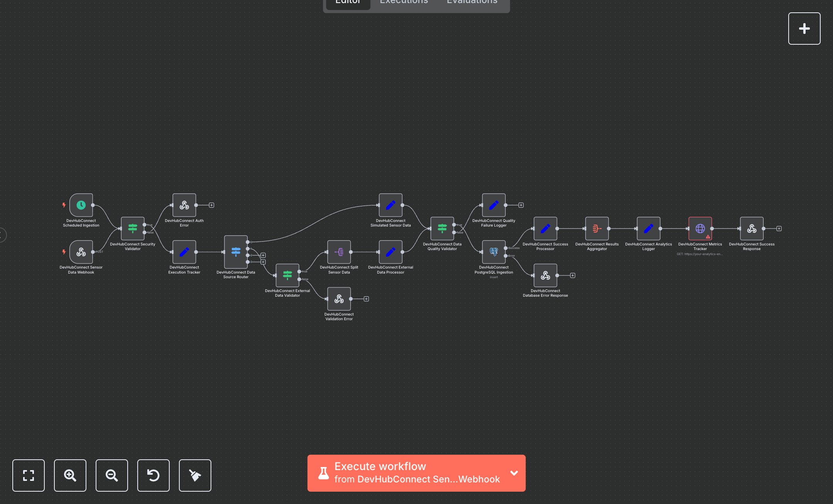The image size is (833, 504).
Task: Open the DevHubConnect Metrics Tracker node
Action: click(700, 228)
